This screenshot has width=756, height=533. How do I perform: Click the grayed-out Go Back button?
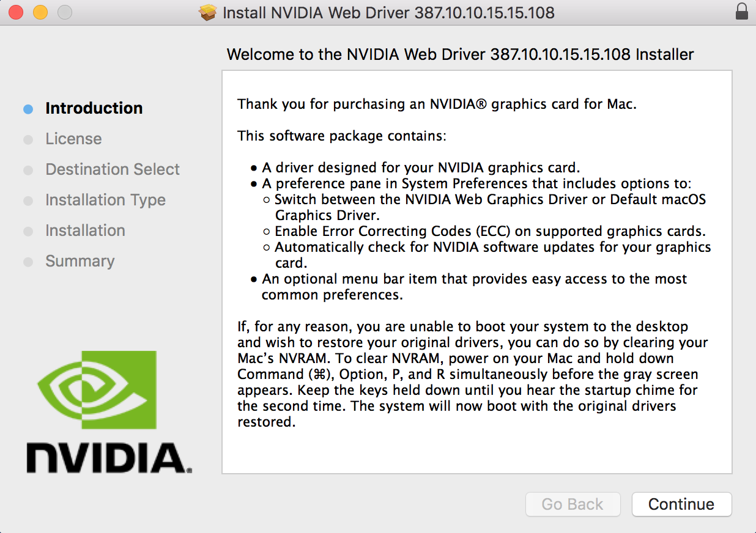[x=573, y=504]
